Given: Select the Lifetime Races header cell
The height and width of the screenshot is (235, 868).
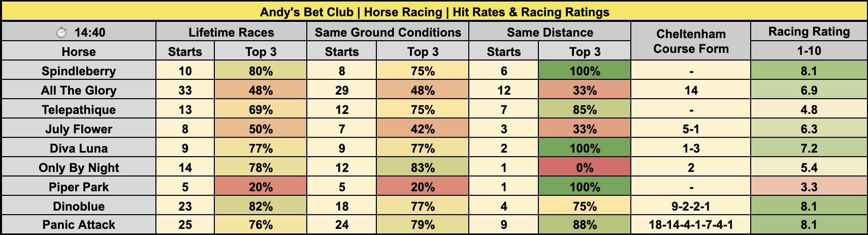Looking at the screenshot, I should 231,33.
